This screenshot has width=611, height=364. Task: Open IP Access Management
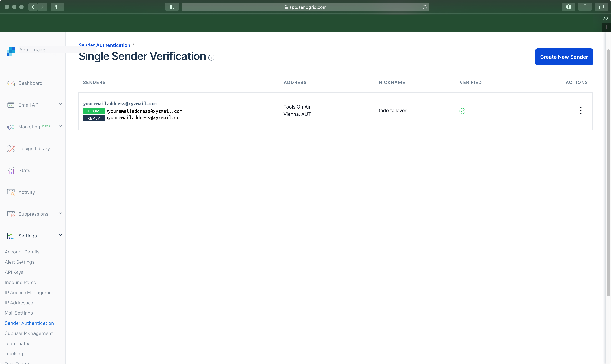pos(30,293)
